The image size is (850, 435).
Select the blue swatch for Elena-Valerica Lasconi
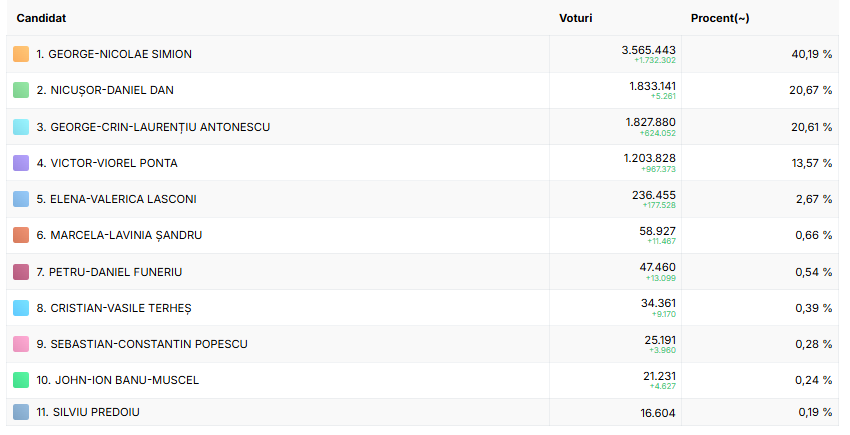21,199
